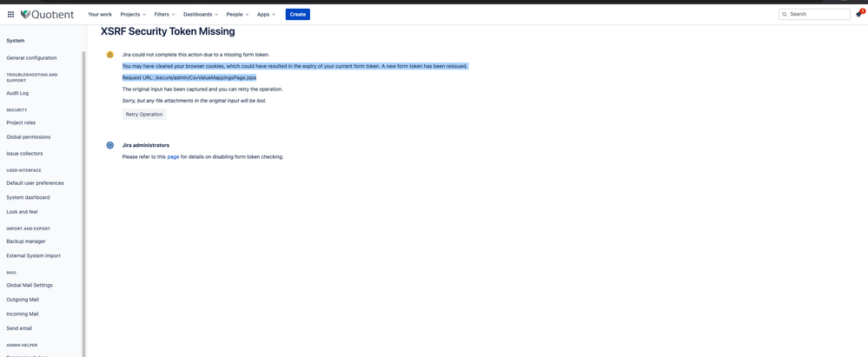Screen dimensions: 868x357
Task: Click the blue info icon beside Jira administrators
Action: click(110, 145)
